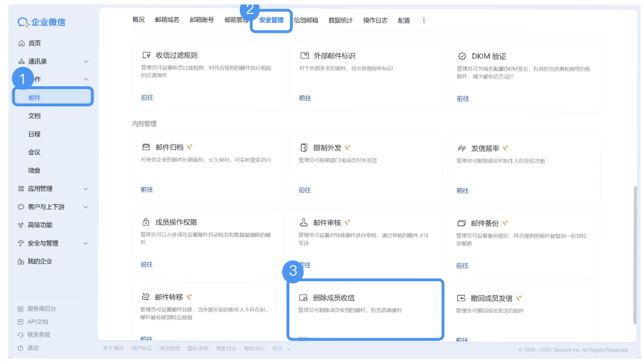Open the 中文 language dropdown in footer
The height and width of the screenshot is (362, 644).
coord(281,349)
